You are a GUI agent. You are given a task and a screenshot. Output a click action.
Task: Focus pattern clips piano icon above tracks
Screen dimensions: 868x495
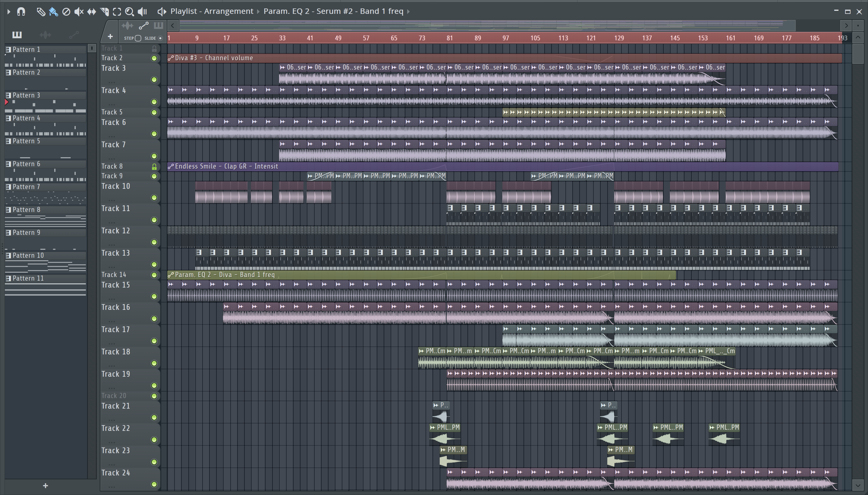158,26
